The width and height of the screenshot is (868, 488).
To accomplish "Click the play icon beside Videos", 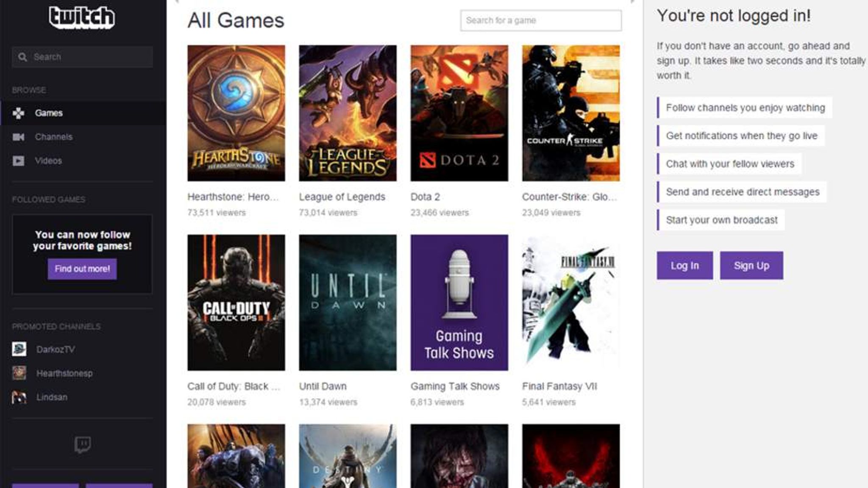I will [x=19, y=161].
